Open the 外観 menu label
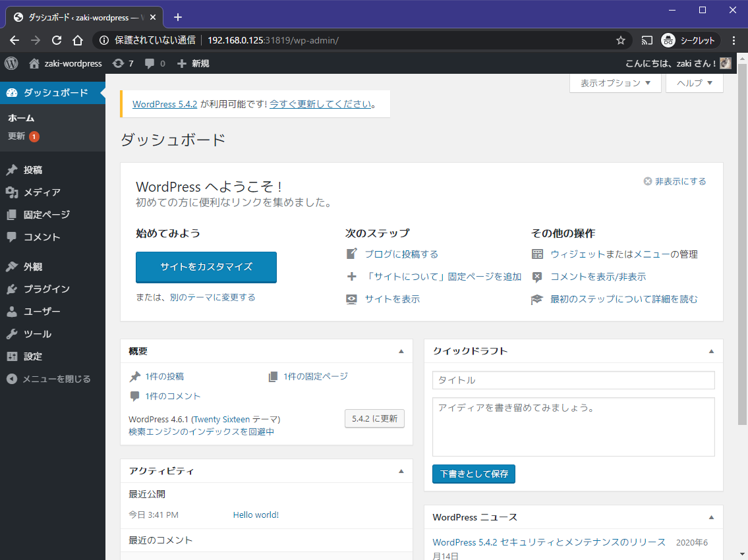Screen dimensions: 748x560 point(33,267)
